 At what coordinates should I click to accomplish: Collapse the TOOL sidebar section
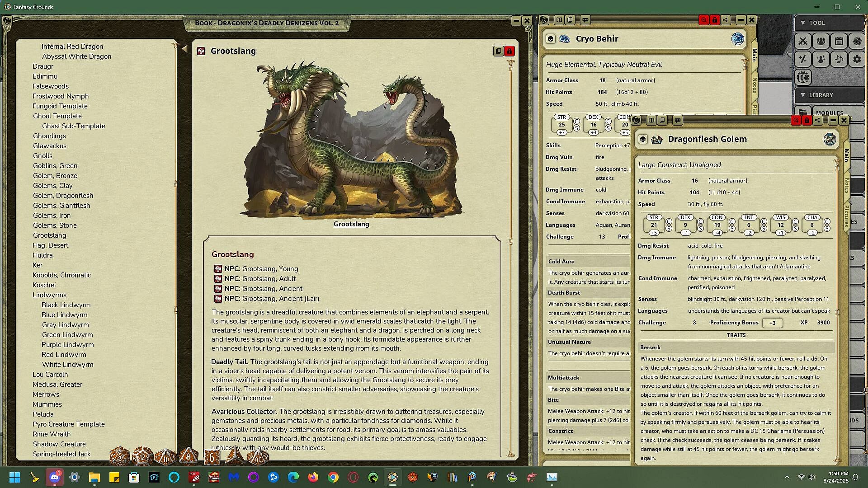[x=803, y=23]
